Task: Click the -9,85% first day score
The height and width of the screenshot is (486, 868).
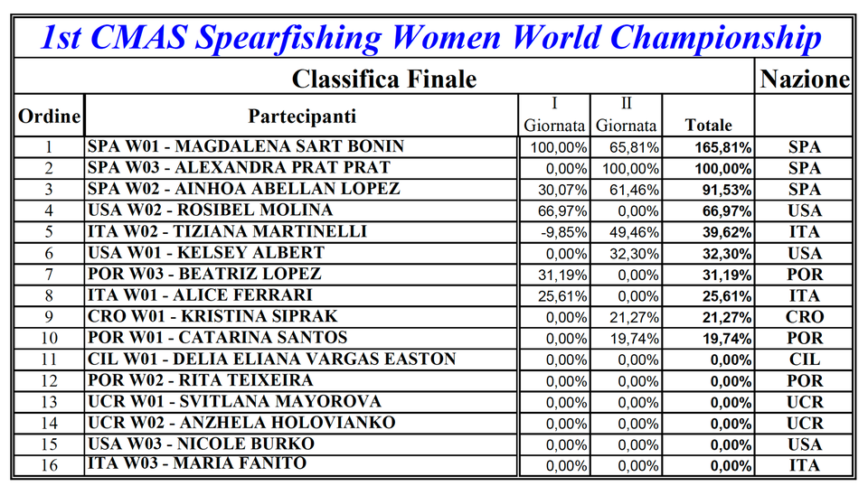Action: coord(554,231)
